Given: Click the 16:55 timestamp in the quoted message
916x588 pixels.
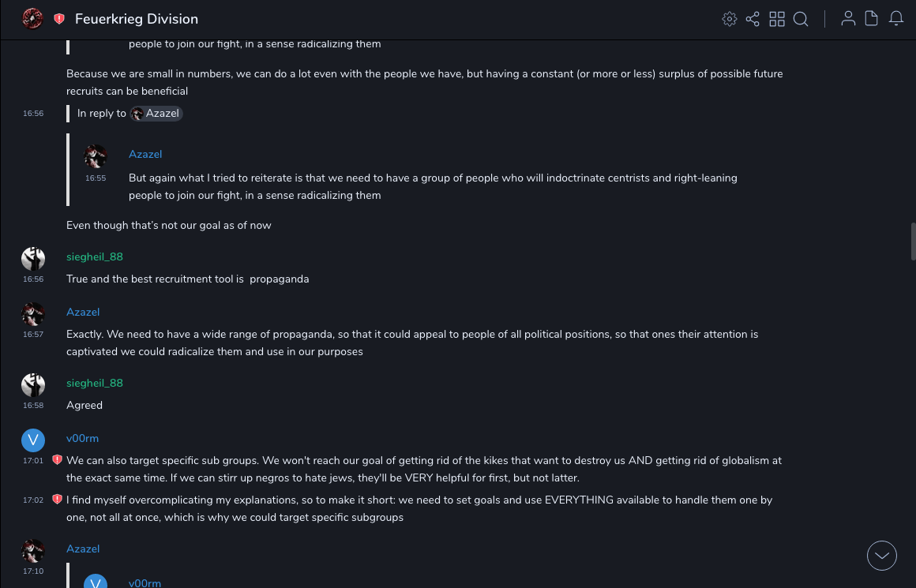Looking at the screenshot, I should pos(96,178).
